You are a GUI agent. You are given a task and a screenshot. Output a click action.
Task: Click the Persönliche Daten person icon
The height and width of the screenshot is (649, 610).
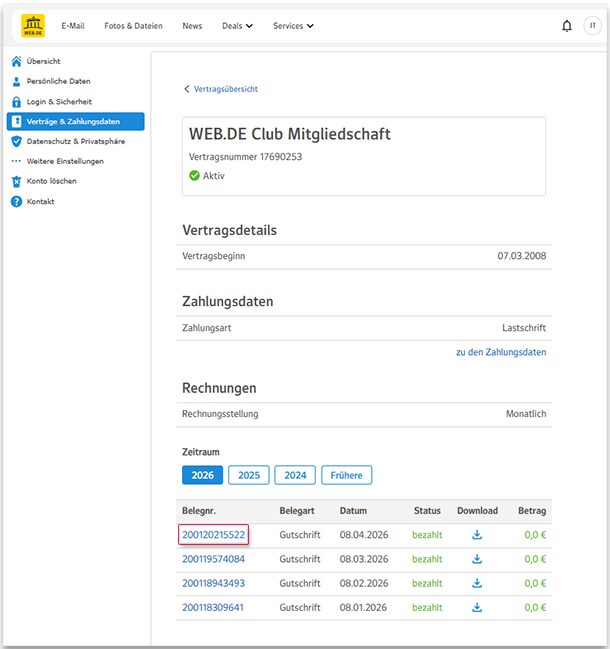pos(16,82)
